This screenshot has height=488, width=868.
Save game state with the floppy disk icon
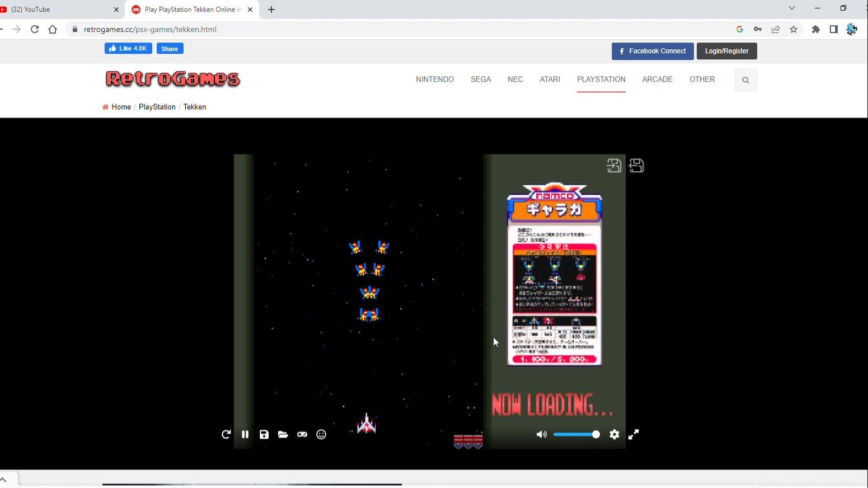[x=264, y=434]
